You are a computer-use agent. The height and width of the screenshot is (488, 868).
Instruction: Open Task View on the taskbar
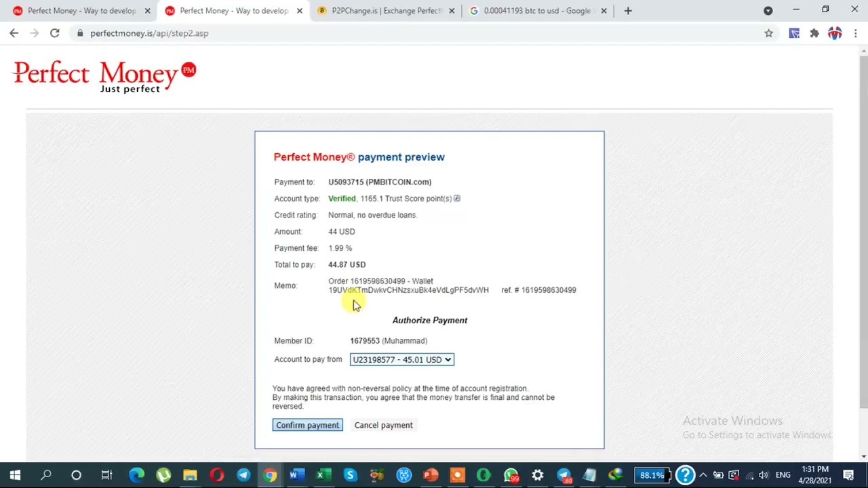click(x=106, y=475)
